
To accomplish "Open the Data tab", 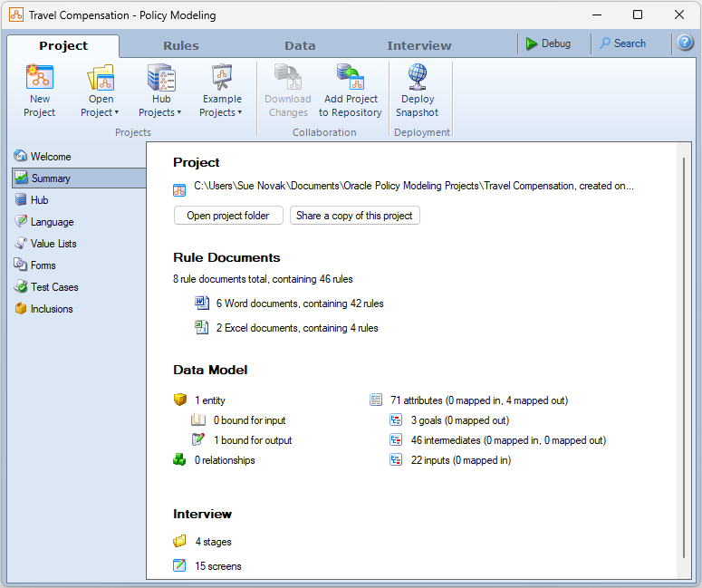I will tap(300, 46).
